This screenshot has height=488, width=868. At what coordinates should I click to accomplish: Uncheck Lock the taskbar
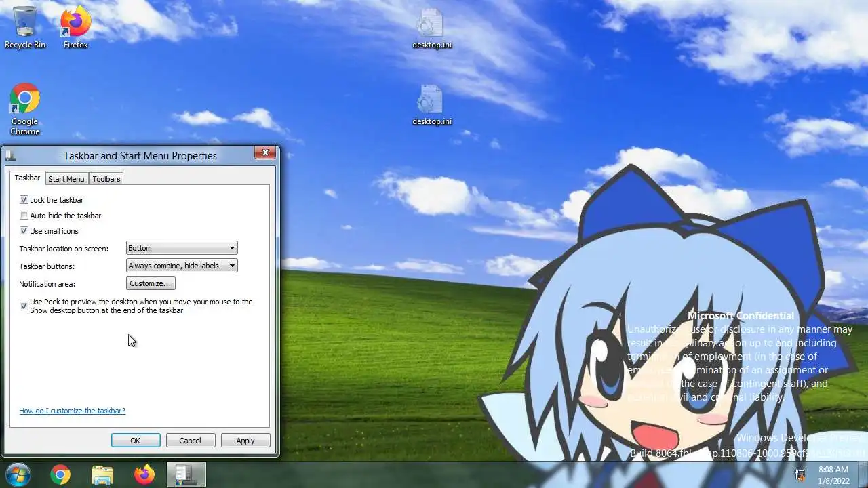[24, 200]
